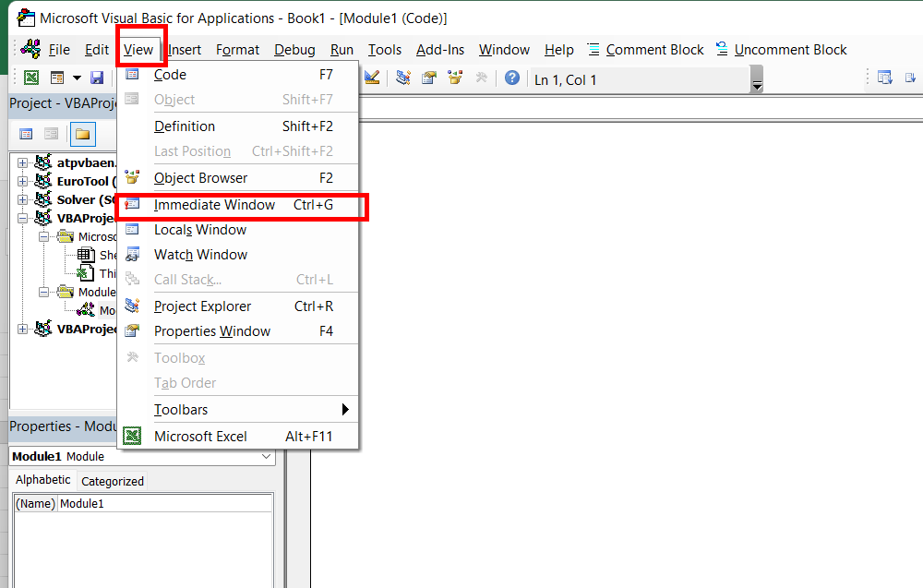The width and height of the screenshot is (923, 588).
Task: Switch to the Categorized properties tab
Action: pyautogui.click(x=113, y=482)
